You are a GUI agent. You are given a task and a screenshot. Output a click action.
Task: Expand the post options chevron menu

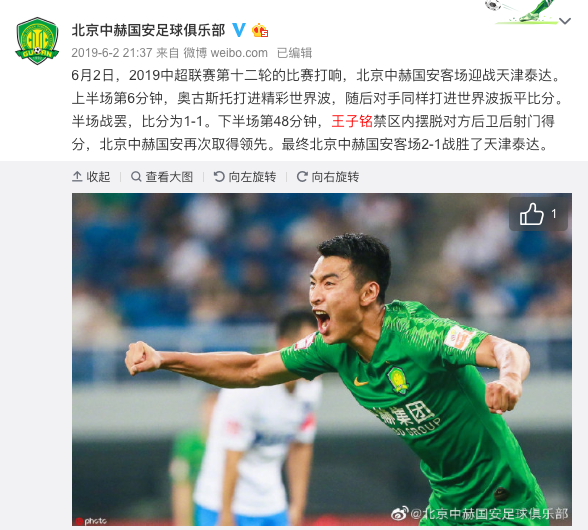pos(565,21)
